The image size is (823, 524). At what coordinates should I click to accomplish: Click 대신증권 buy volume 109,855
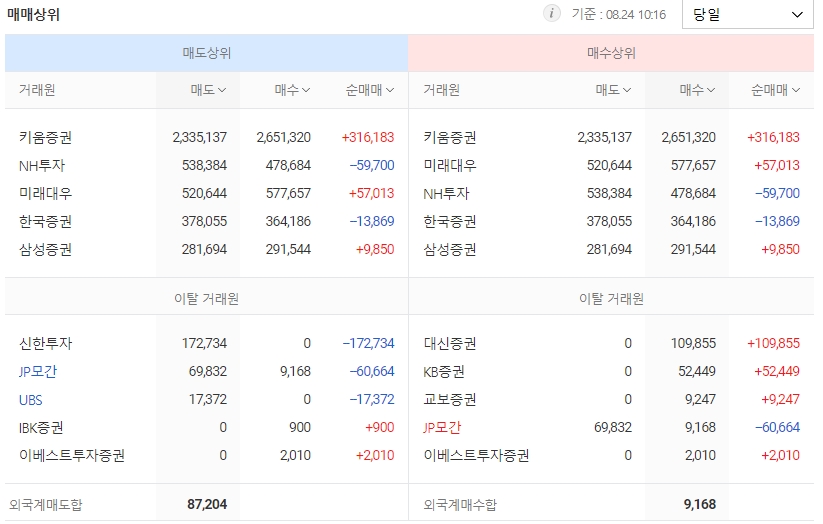pyautogui.click(x=693, y=343)
